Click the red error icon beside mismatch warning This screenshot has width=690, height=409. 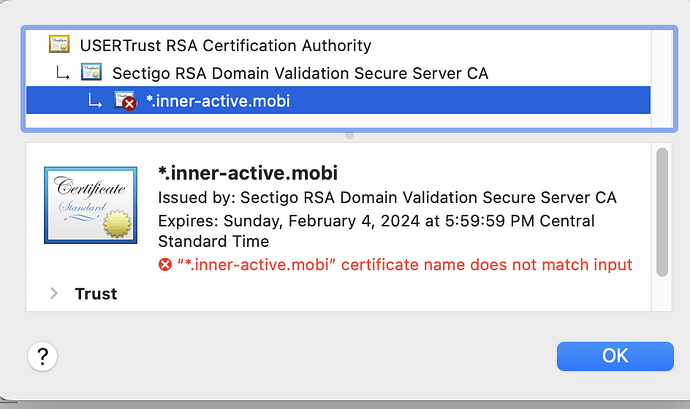coord(165,265)
